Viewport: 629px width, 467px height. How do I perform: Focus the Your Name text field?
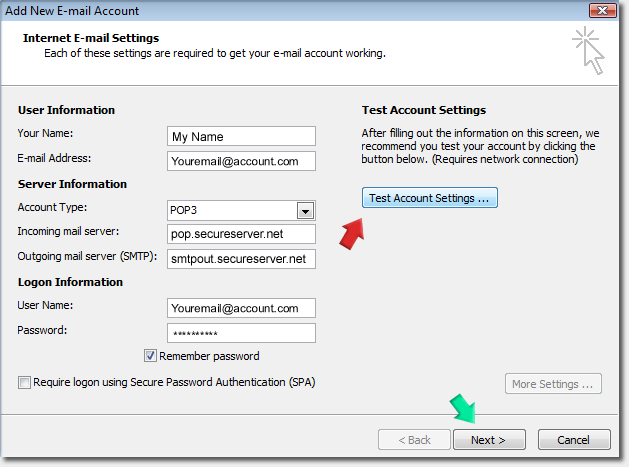pos(241,137)
